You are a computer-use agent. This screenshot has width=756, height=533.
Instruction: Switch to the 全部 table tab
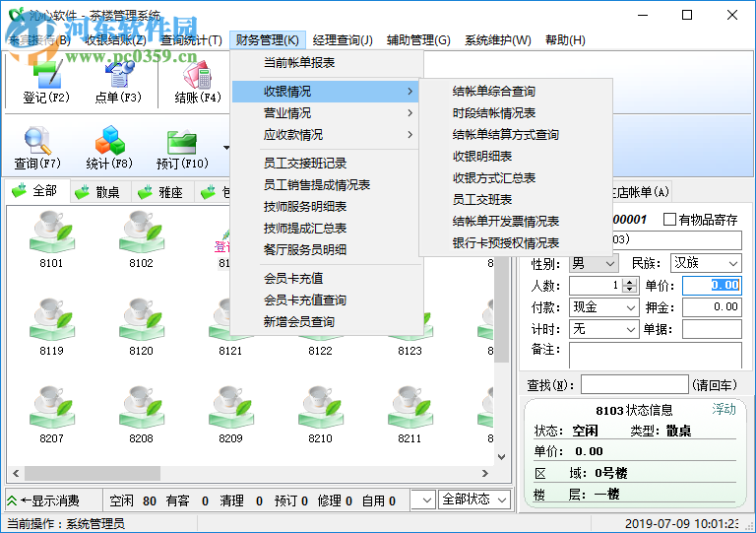pyautogui.click(x=37, y=191)
